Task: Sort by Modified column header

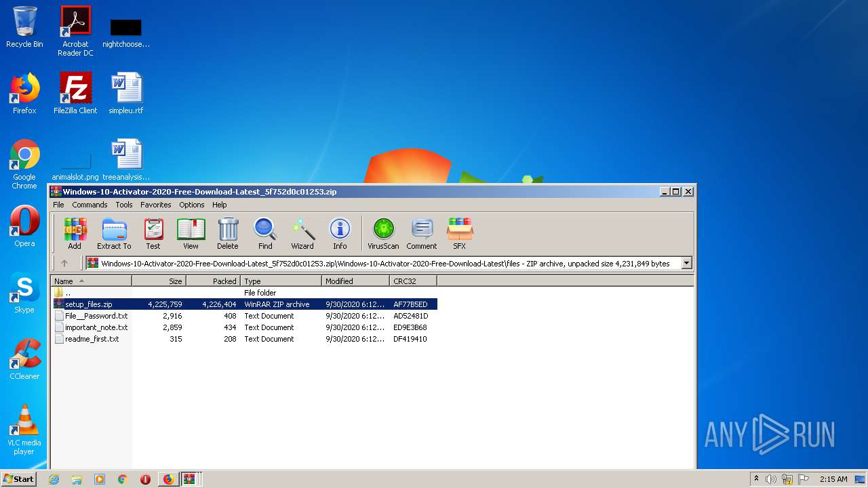Action: 356,281
